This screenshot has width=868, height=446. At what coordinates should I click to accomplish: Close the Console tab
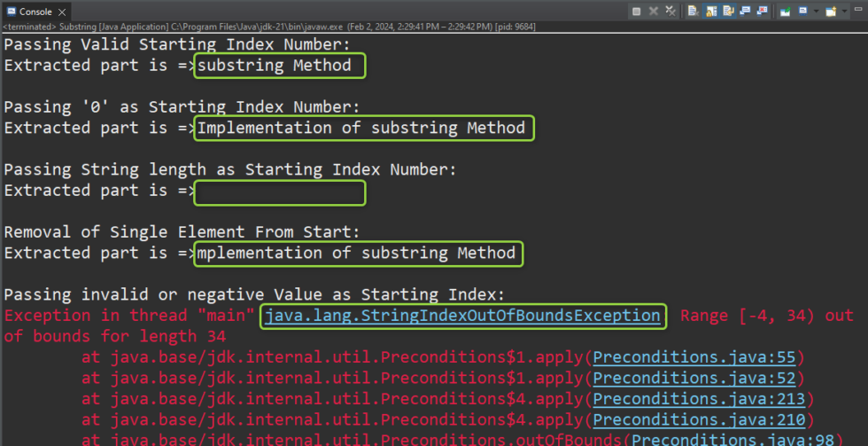point(62,12)
